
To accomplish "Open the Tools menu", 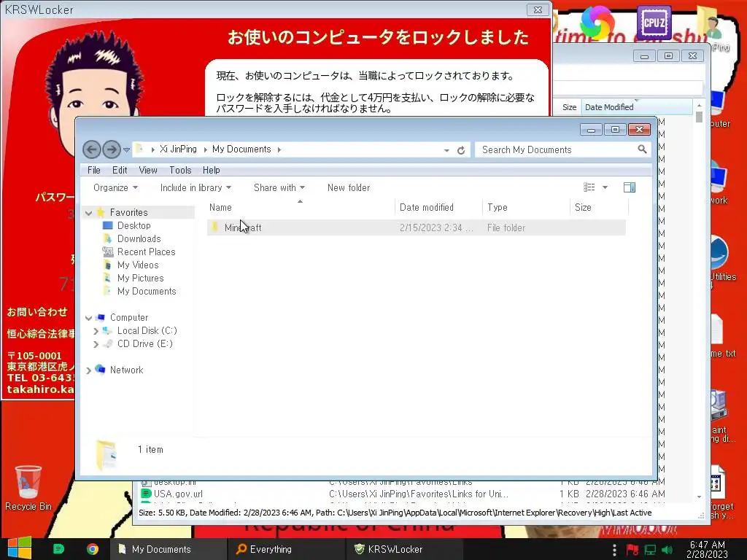I will (x=180, y=170).
